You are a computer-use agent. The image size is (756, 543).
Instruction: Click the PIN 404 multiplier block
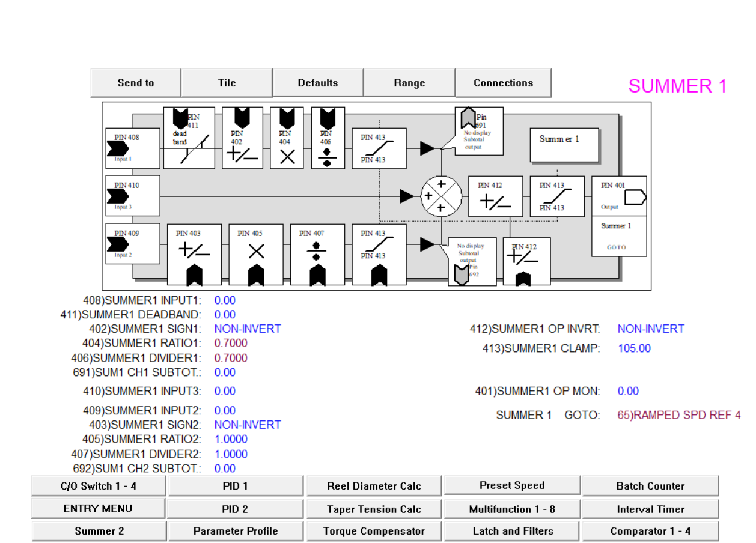click(287, 138)
